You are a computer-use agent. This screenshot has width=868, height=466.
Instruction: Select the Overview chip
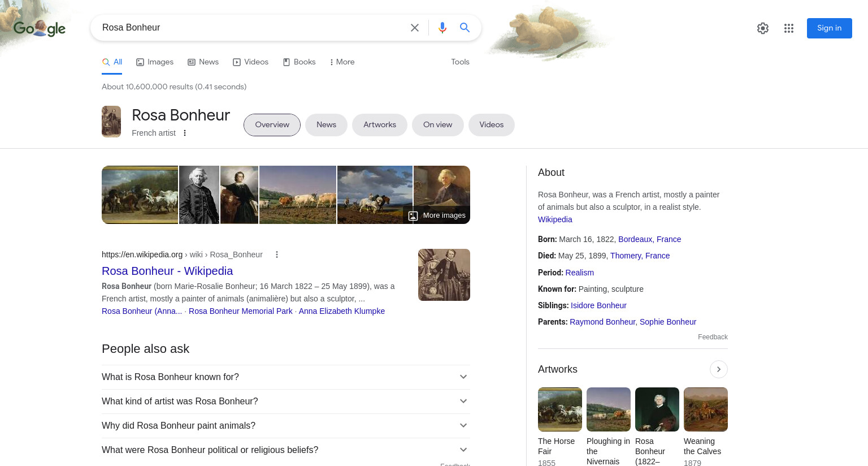point(272,125)
